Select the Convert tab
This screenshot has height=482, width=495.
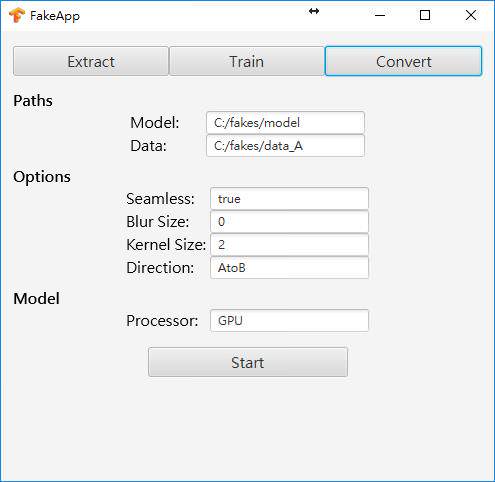coord(403,61)
